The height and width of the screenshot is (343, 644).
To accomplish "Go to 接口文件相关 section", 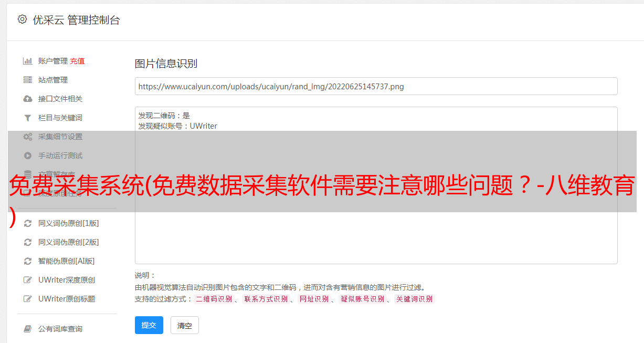I will (x=60, y=99).
